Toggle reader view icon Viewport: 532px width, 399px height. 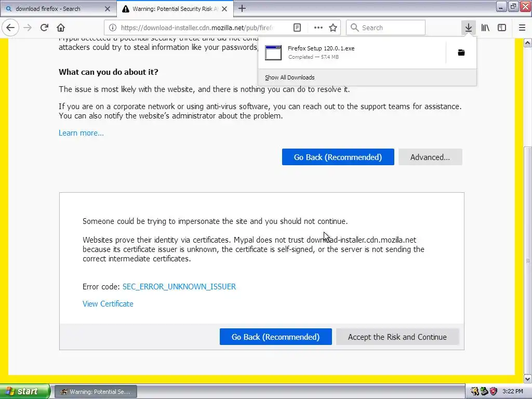coord(297,28)
